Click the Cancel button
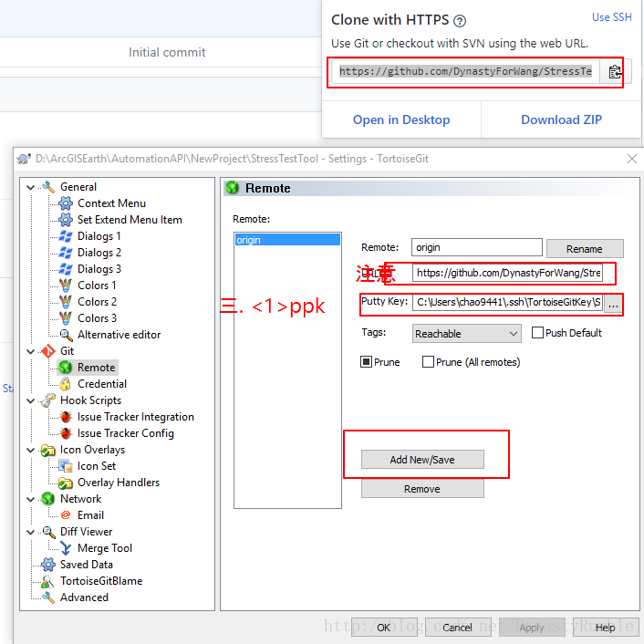This screenshot has width=644, height=644. coord(458,628)
